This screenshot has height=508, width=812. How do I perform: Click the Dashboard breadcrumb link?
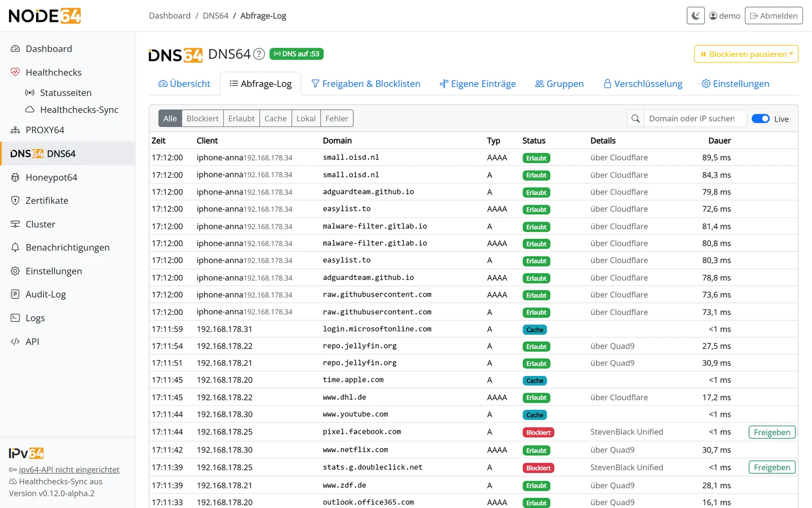[x=170, y=16]
